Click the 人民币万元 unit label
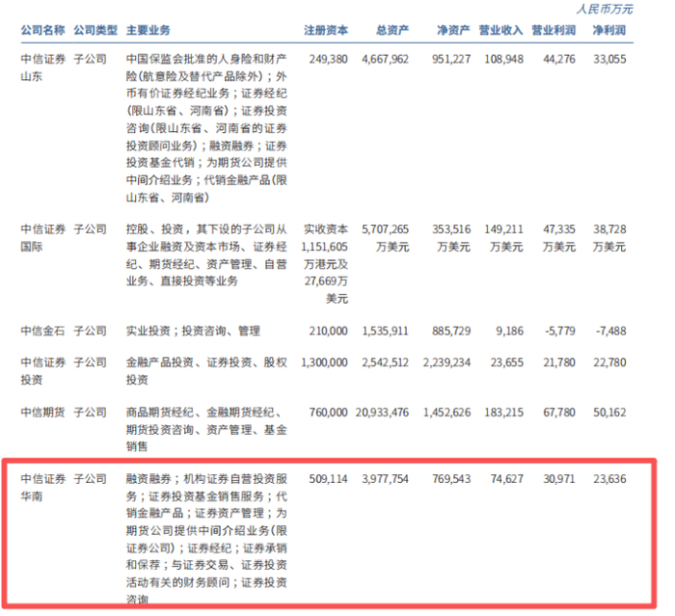The height and width of the screenshot is (616, 675). point(605,9)
